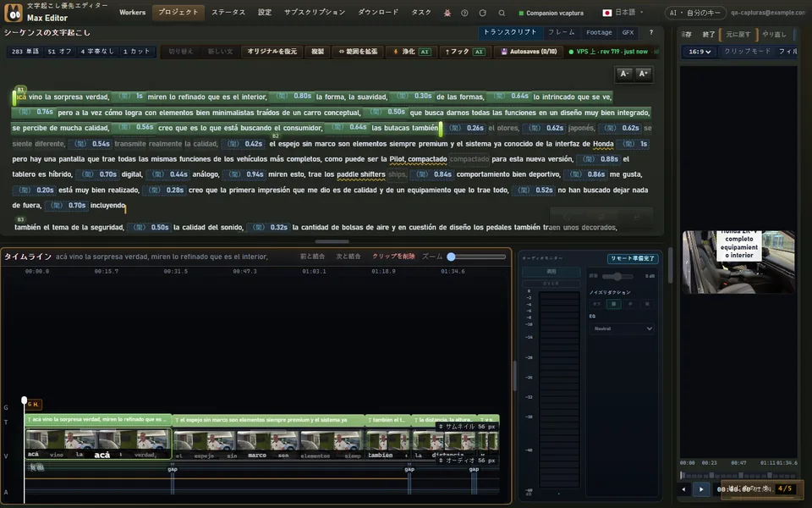
Task: Click オリジナルを復元 button
Action: coord(272,52)
